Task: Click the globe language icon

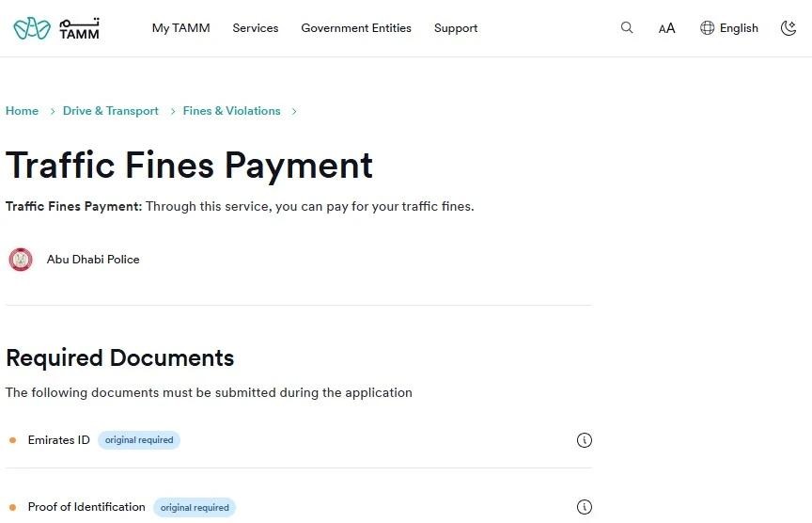Action: click(707, 28)
